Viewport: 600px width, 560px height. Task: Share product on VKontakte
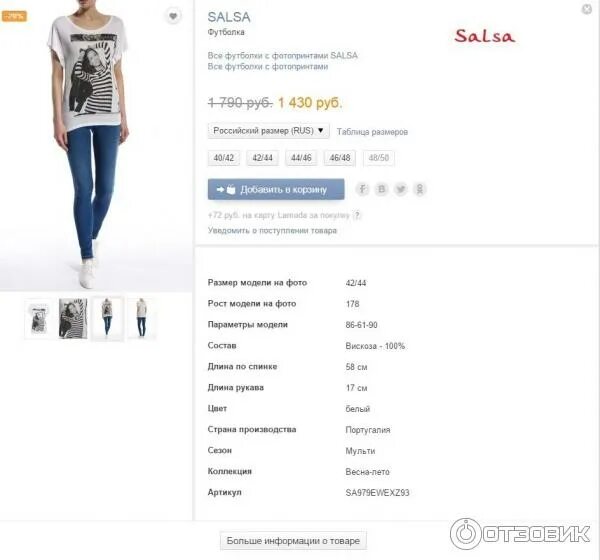coord(381,189)
